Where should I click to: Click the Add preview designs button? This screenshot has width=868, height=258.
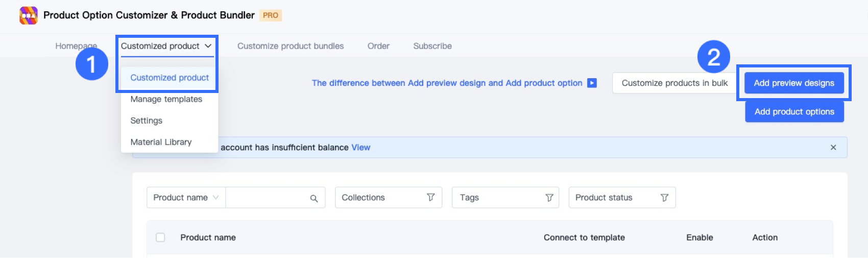(x=794, y=83)
